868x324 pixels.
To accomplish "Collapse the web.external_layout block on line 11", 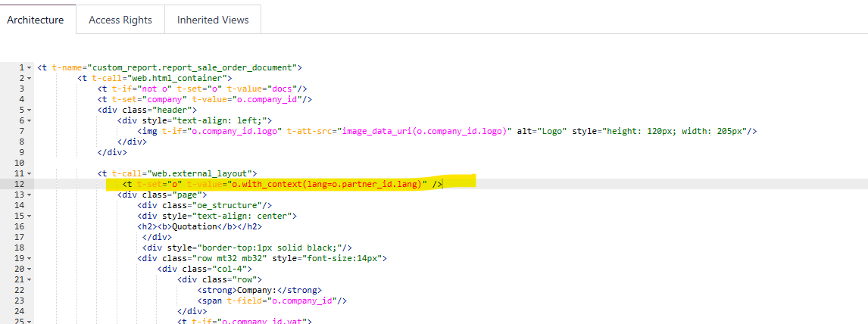I will pos(30,173).
